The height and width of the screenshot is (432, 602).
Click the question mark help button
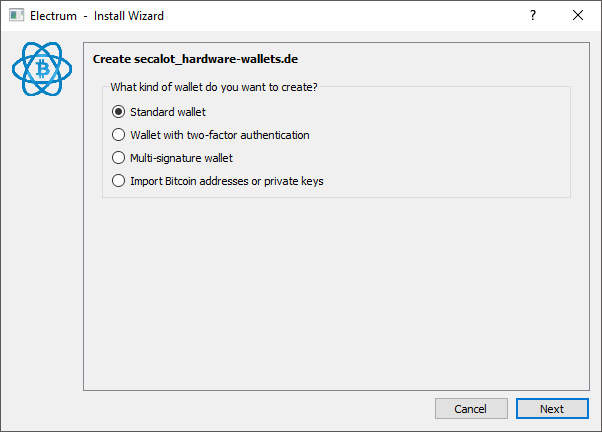pyautogui.click(x=533, y=15)
